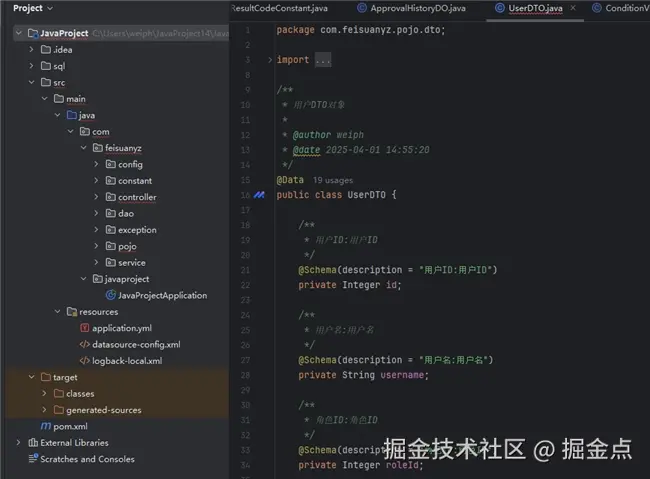Click the resources folder icon
This screenshot has width=650, height=479.
tap(72, 311)
